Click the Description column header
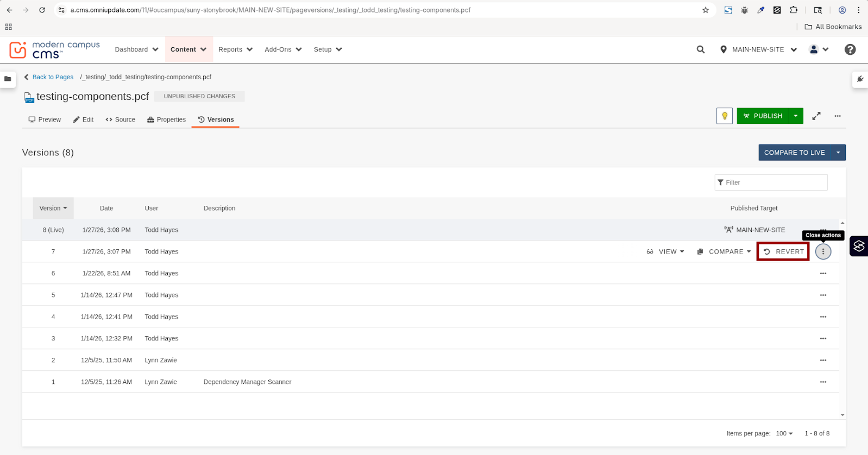The image size is (868, 455). point(219,208)
